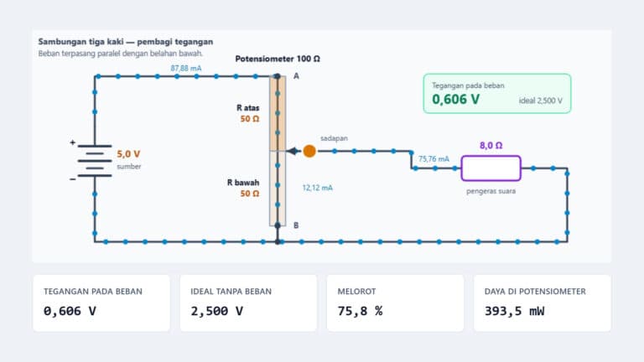Select terminal node A of the potentiometer
This screenshot has width=644, height=362.
pyautogui.click(x=278, y=76)
